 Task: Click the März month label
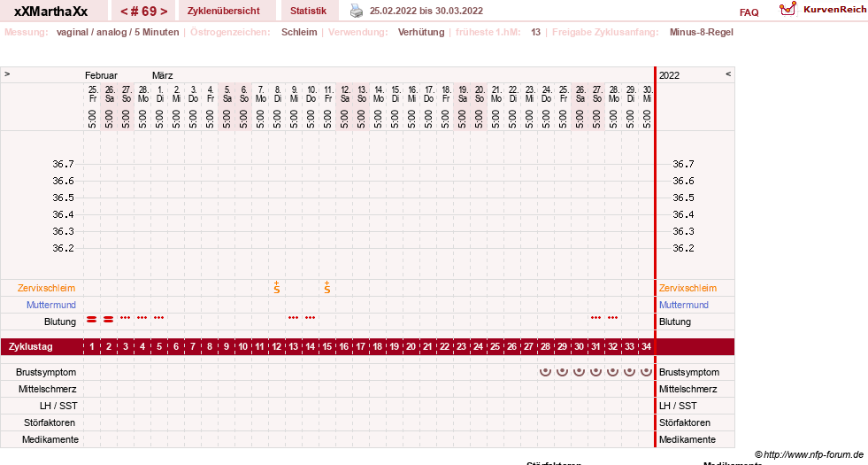tap(162, 75)
